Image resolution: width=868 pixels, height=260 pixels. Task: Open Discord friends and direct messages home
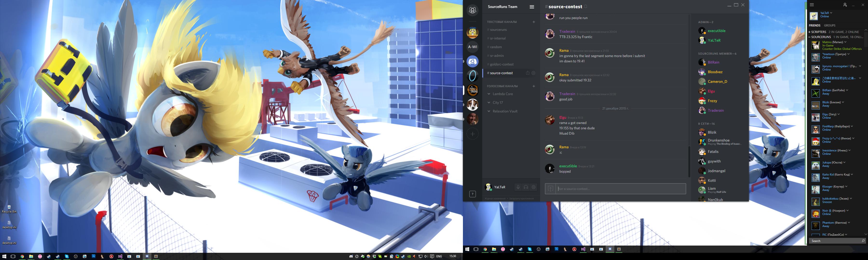tap(472, 10)
